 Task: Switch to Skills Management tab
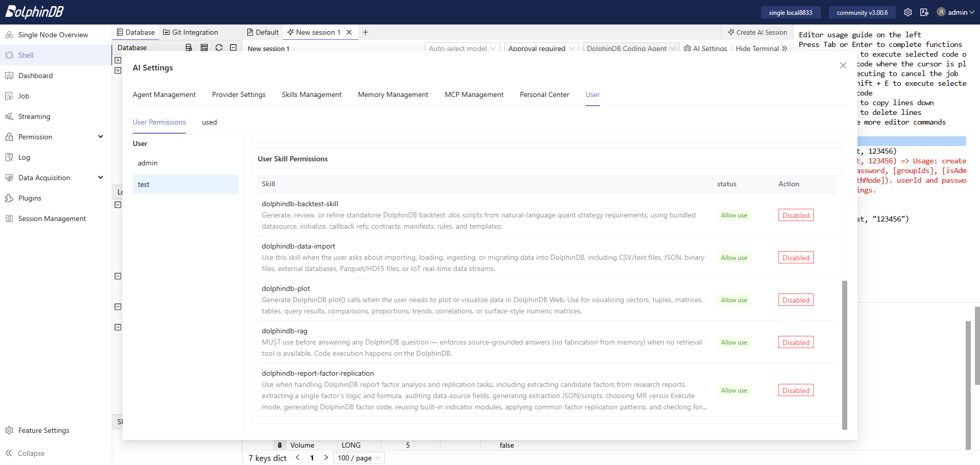coord(312,94)
